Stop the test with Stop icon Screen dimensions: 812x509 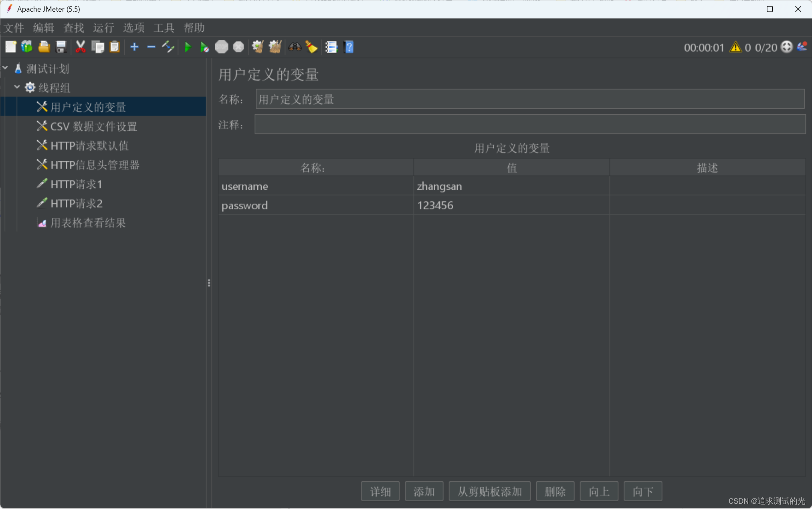(222, 47)
